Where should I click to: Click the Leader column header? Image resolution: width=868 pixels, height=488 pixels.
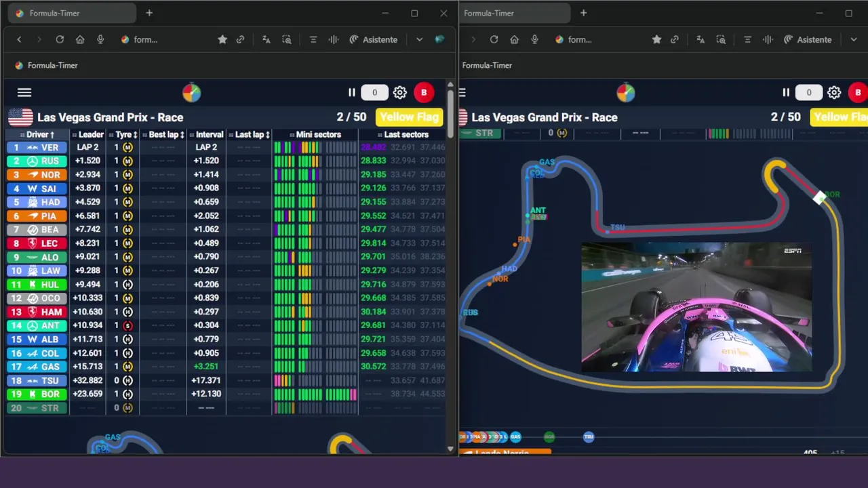pos(87,134)
